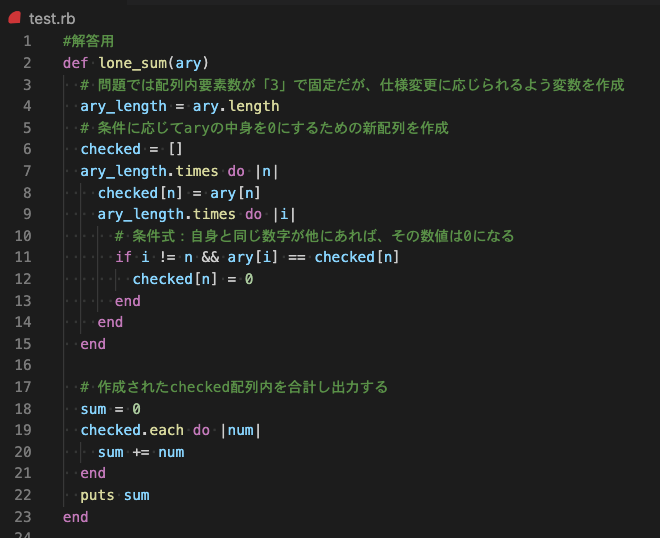Image resolution: width=660 pixels, height=538 pixels.
Task: Select the test.rb breadcrumb label
Action: tap(52, 19)
